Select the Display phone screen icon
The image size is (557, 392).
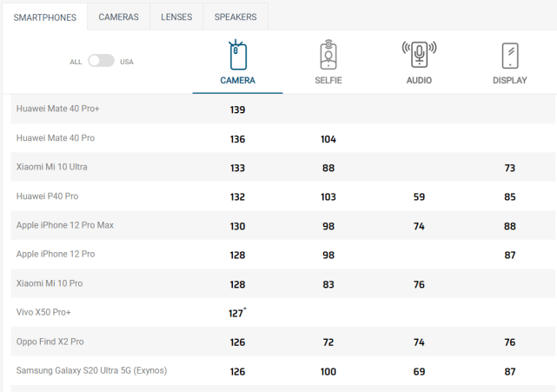point(510,56)
